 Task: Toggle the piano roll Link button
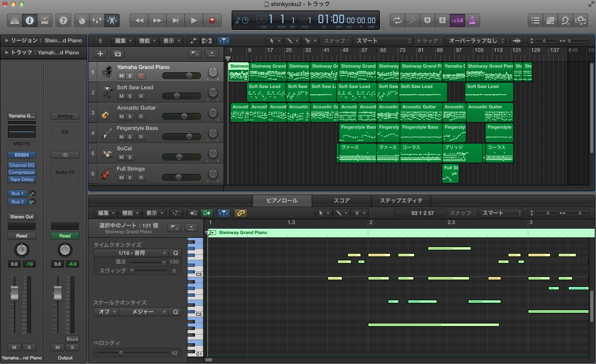coord(241,213)
